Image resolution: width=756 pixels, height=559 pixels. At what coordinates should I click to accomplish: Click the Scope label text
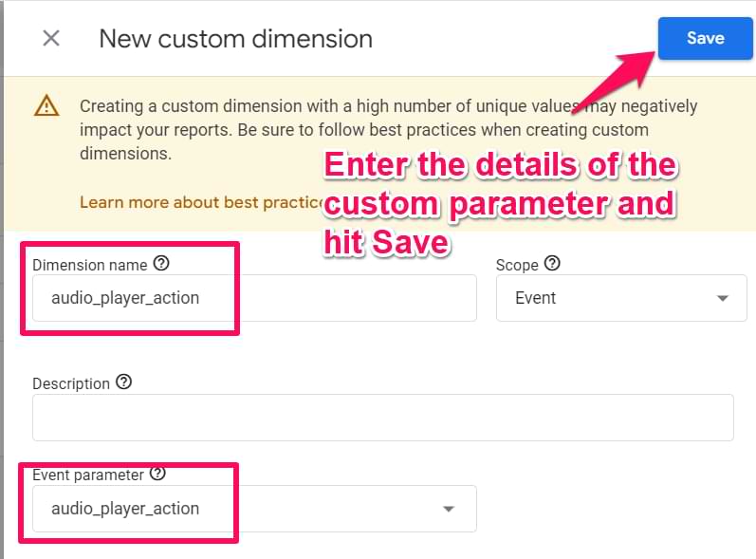(x=517, y=265)
